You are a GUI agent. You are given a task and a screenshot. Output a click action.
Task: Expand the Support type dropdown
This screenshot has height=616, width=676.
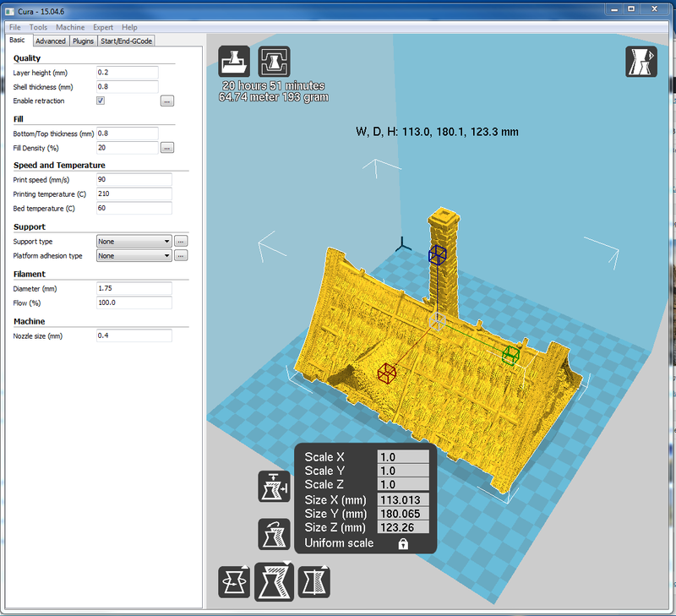pyautogui.click(x=134, y=242)
